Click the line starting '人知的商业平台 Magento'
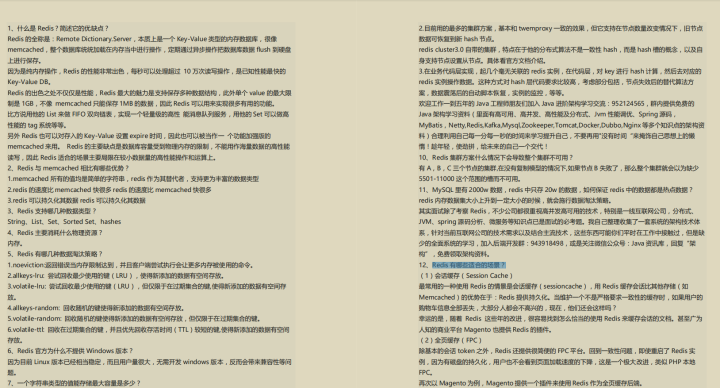This screenshot has width=720, height=388. [x=485, y=329]
